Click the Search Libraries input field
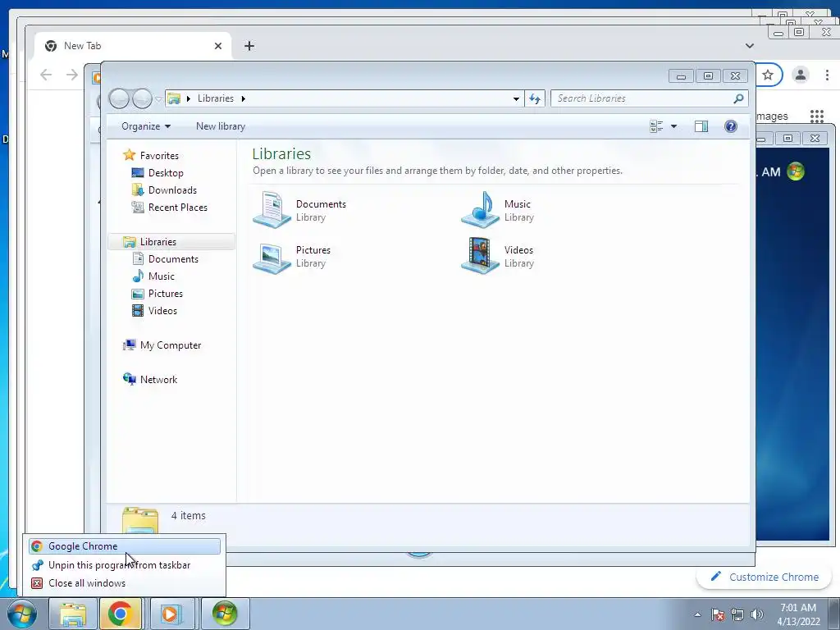The image size is (840, 630). 643,98
